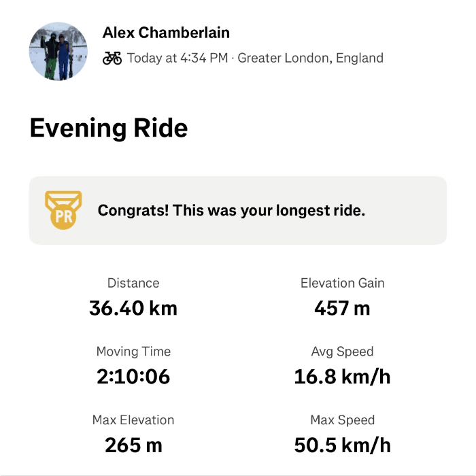Viewport: 476px width, 476px height.
Task: Select the 457 m elevation gain value
Action: coord(342,308)
